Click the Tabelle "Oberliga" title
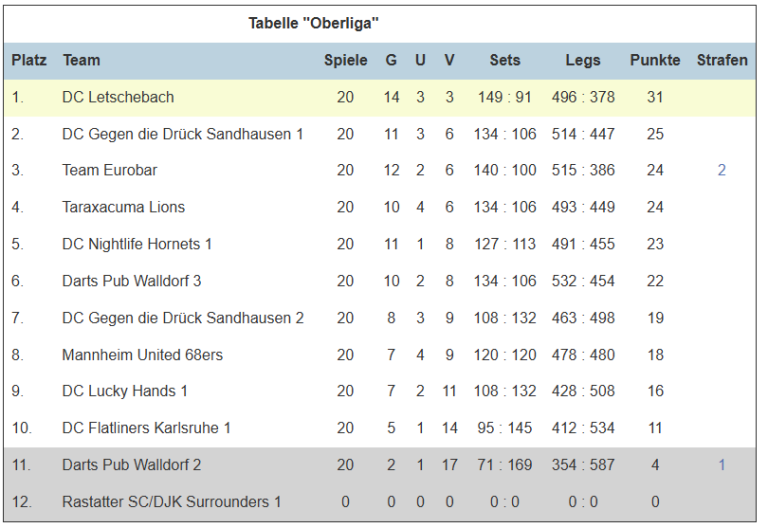The image size is (768, 528). tap(313, 23)
